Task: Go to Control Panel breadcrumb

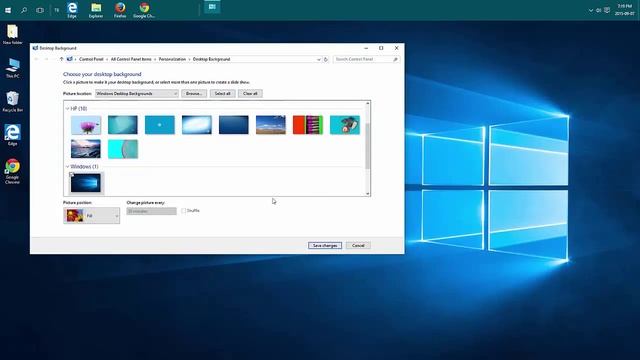Action: [x=91, y=59]
